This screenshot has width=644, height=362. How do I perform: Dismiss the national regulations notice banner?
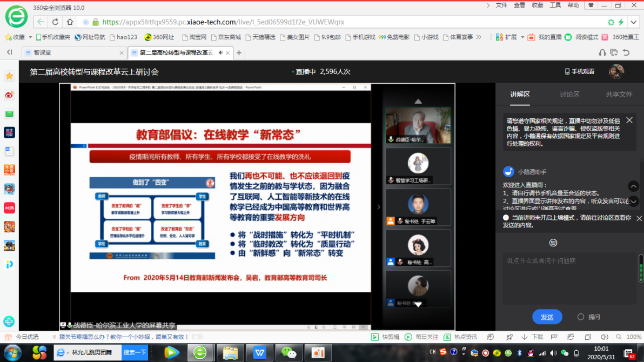[x=629, y=120]
